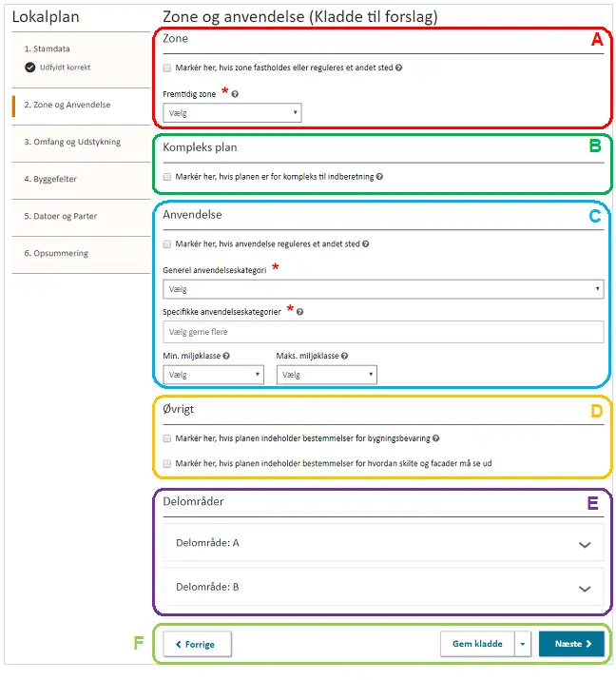Go to step 3. Omfang og Udstykning
This screenshot has height=680, width=616.
tap(72, 142)
